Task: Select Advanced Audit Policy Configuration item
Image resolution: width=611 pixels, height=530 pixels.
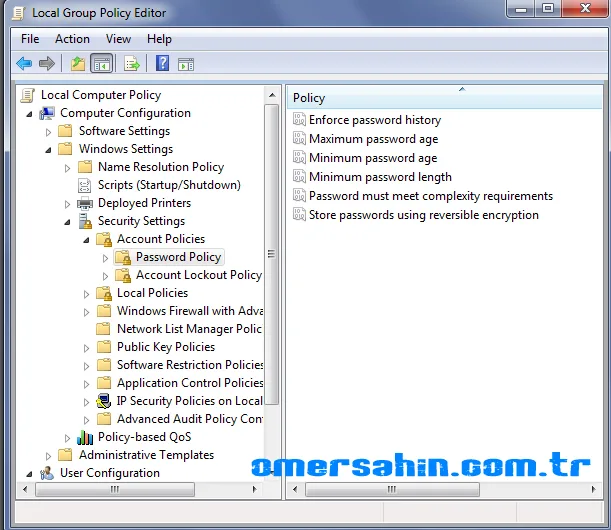Action: 190,419
